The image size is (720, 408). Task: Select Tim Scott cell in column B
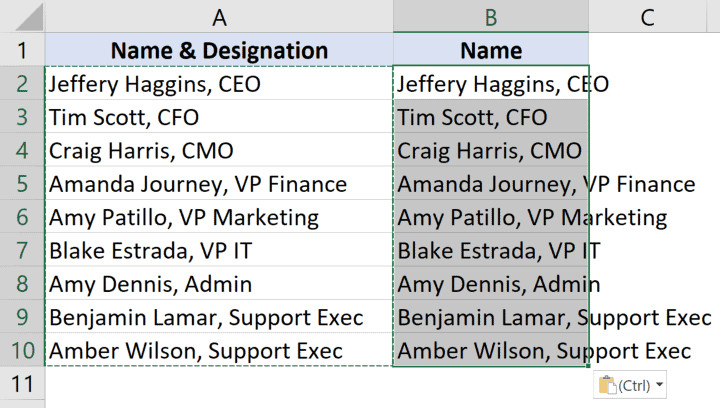491,117
